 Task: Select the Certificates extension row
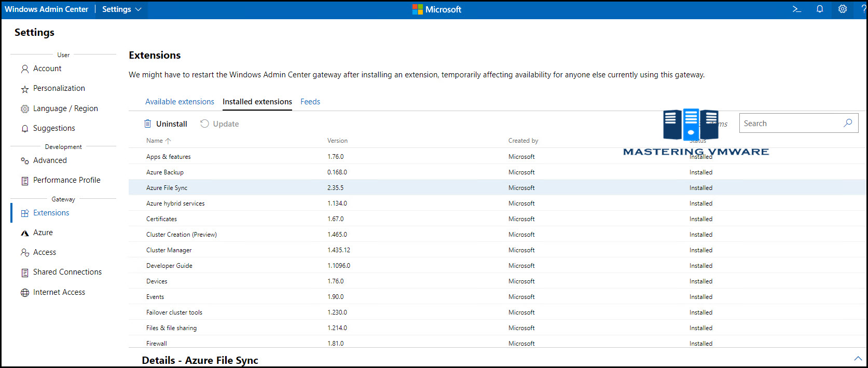click(497, 219)
